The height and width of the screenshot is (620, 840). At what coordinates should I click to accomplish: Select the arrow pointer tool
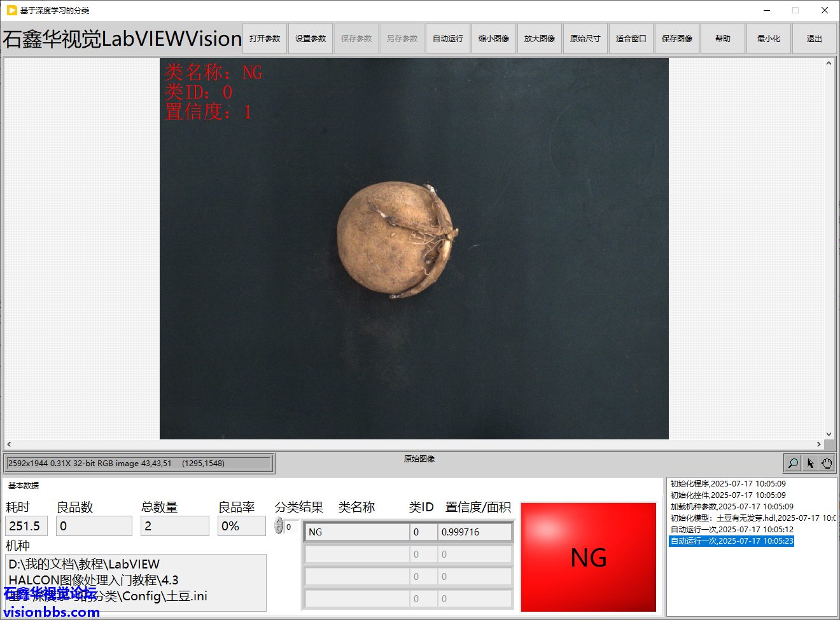pyautogui.click(x=810, y=464)
